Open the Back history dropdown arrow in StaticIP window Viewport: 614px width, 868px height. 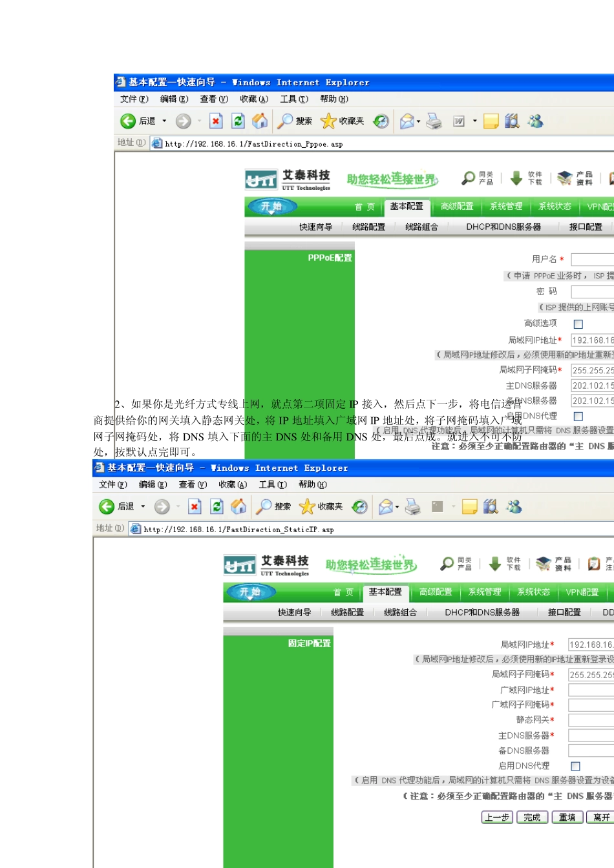pyautogui.click(x=143, y=506)
